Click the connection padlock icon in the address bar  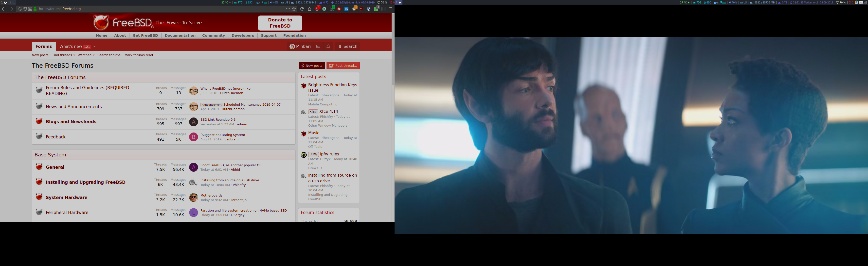coord(35,9)
